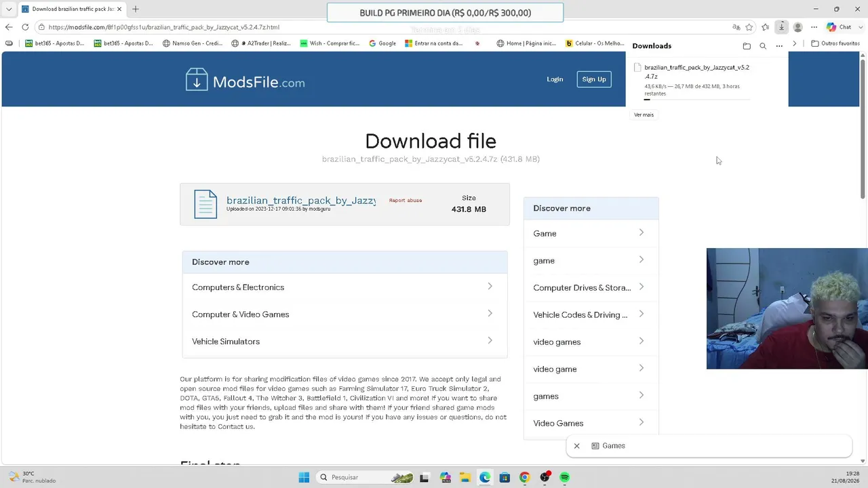The height and width of the screenshot is (488, 868).
Task: Open the A2Trader bookmark
Action: tap(261, 43)
